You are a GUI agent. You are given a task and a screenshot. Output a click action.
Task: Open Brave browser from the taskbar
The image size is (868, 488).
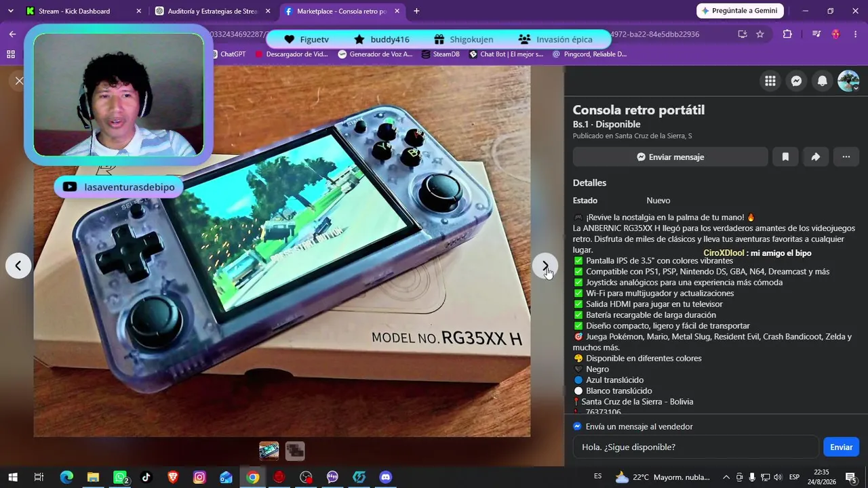click(x=173, y=477)
